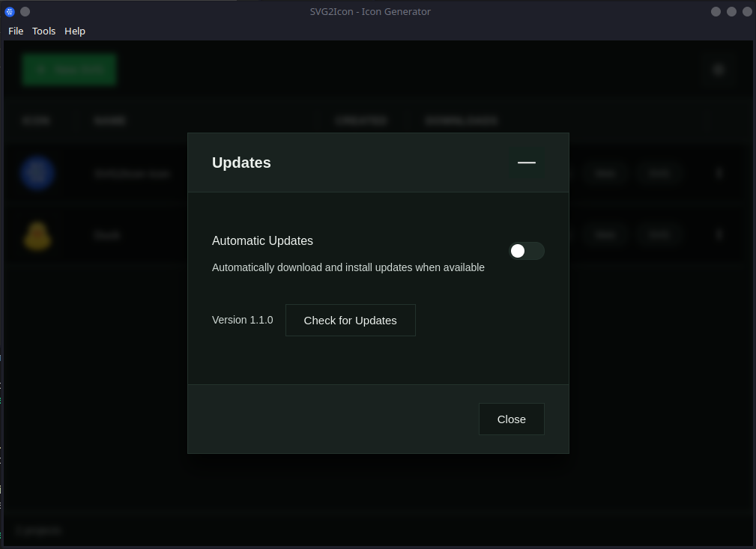Open the second row's more options menu

point(719,235)
